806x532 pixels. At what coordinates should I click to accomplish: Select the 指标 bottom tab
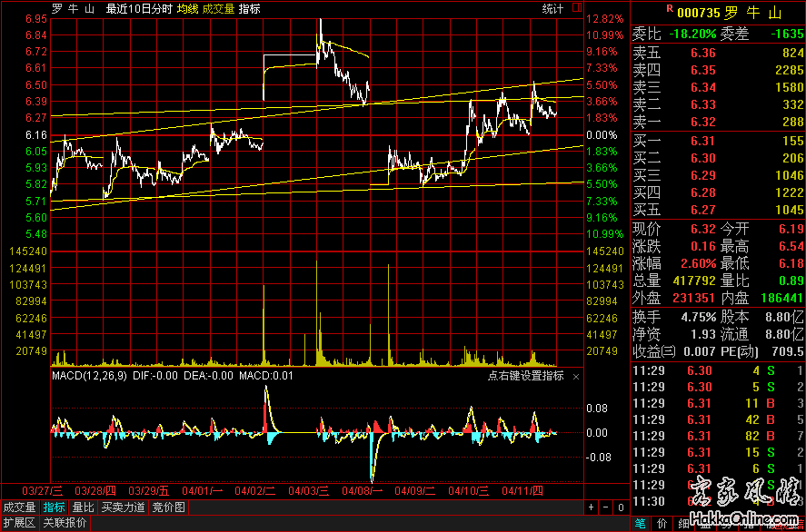54,507
